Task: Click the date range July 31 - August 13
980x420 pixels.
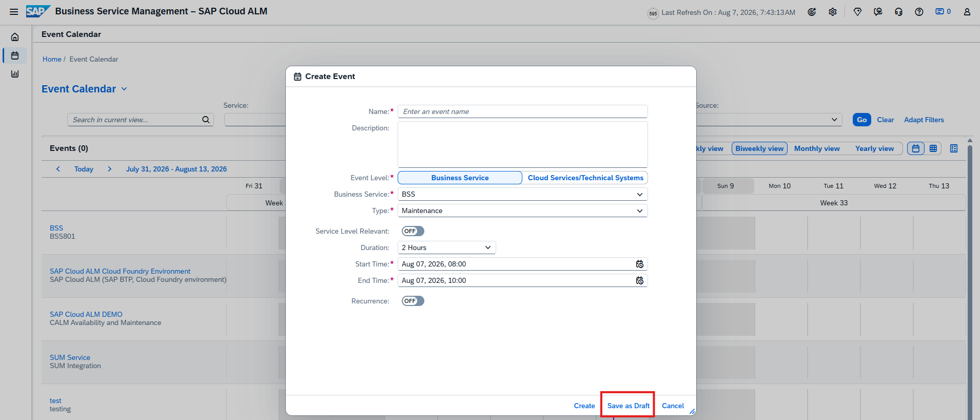Action: [x=177, y=169]
